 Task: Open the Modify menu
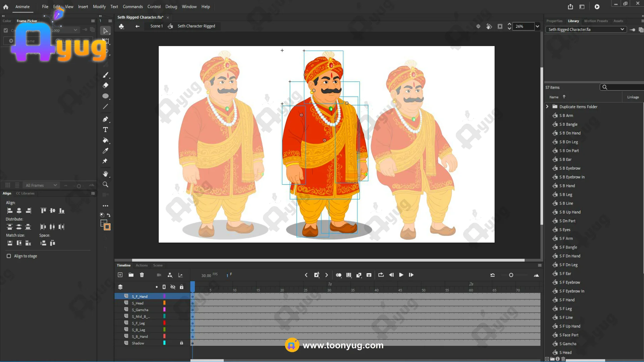coord(99,6)
